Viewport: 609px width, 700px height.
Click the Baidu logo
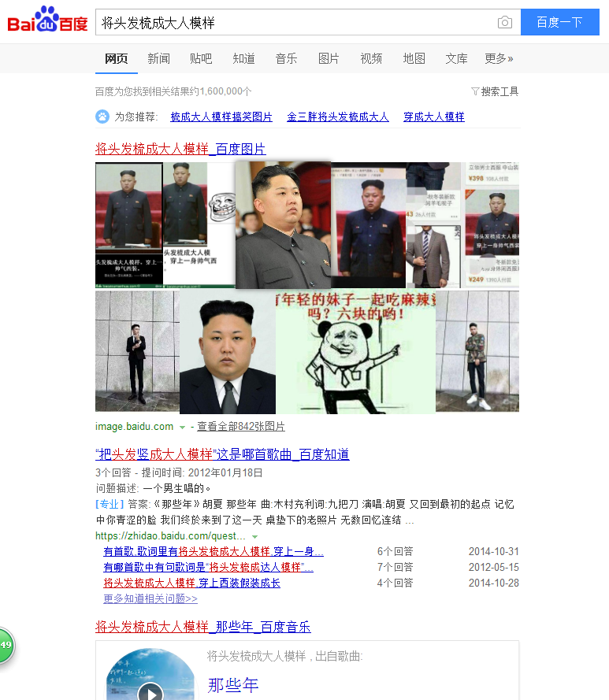pos(48,20)
